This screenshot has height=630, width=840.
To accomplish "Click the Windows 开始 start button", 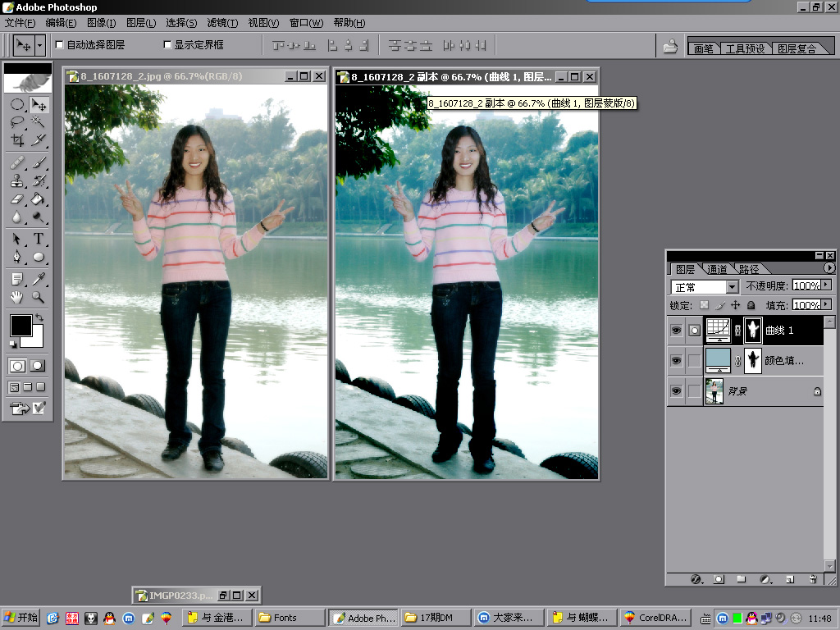I will coord(21,618).
